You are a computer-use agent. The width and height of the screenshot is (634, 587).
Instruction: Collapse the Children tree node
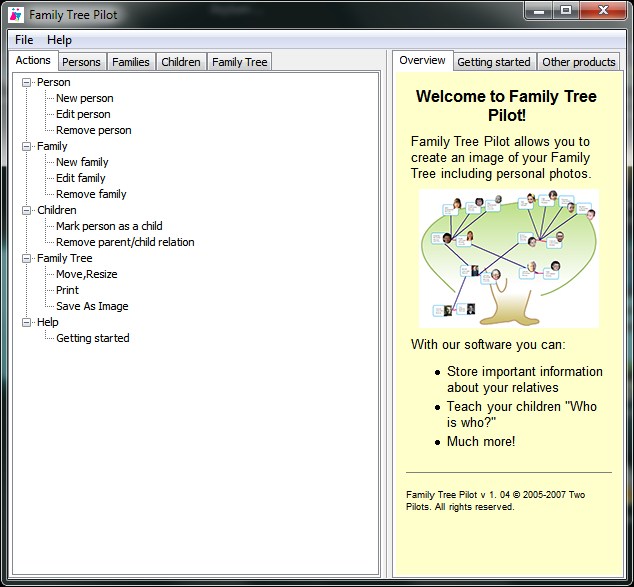(26, 210)
